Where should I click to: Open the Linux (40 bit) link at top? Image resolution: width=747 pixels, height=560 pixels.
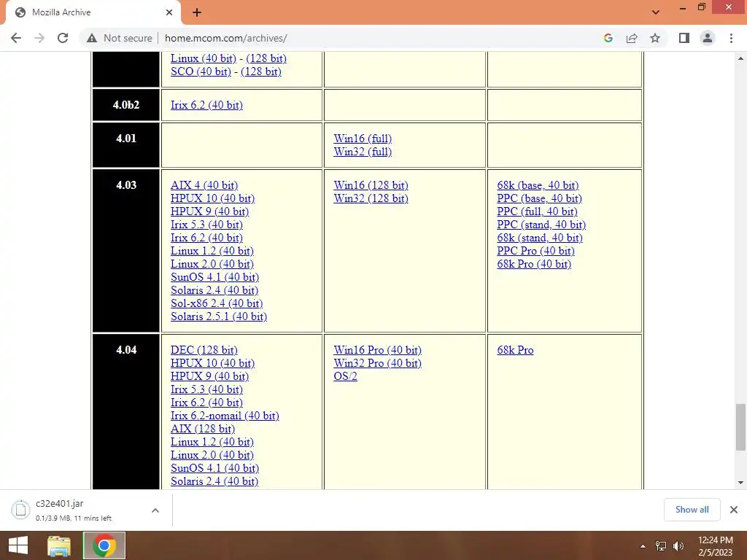coord(204,58)
